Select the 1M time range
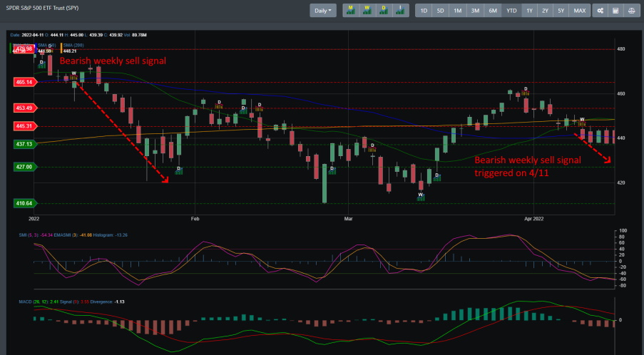The width and height of the screenshot is (644, 355). [x=458, y=11]
